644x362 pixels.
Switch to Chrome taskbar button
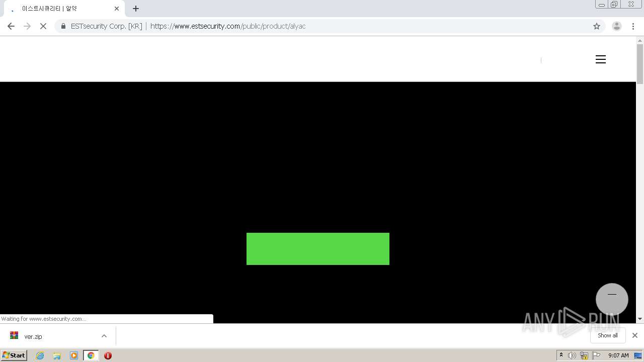pos(91,355)
